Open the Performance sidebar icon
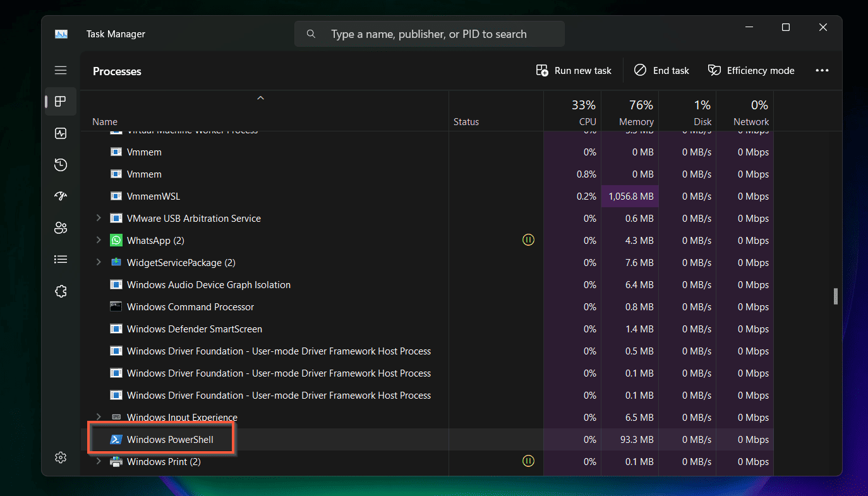Image resolution: width=868 pixels, height=496 pixels. click(61, 133)
